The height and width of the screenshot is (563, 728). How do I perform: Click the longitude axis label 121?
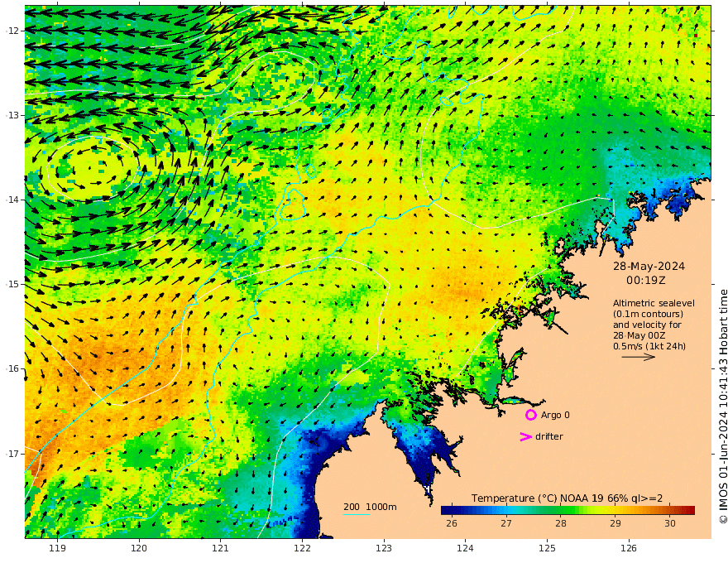click(221, 549)
